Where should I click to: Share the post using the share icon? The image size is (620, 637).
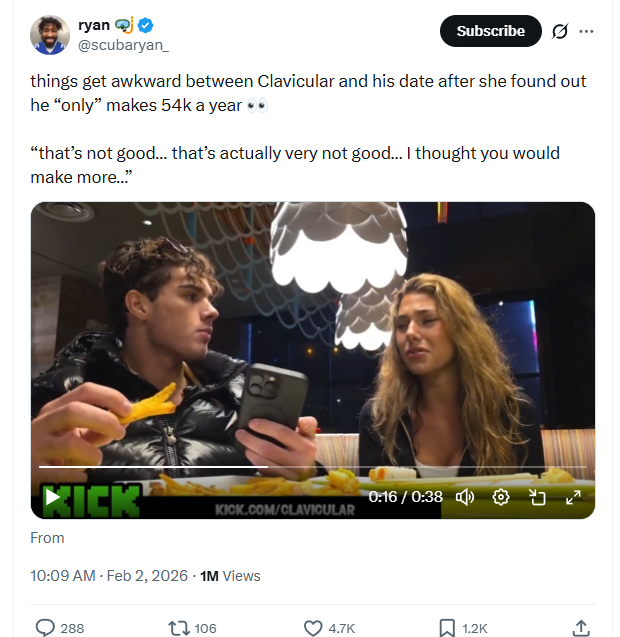click(x=580, y=628)
